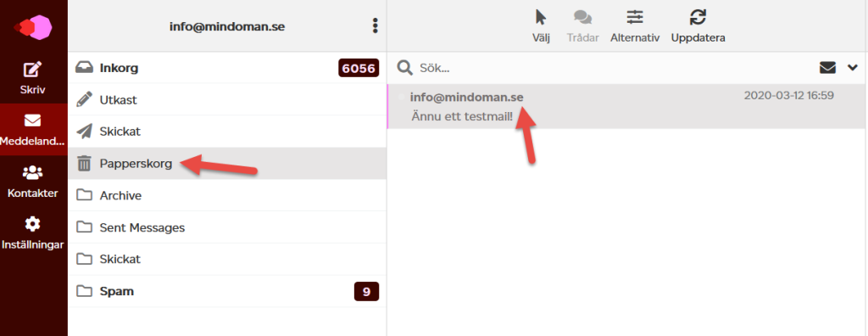Click the Spam 9 count badge
The image size is (868, 336).
366,291
